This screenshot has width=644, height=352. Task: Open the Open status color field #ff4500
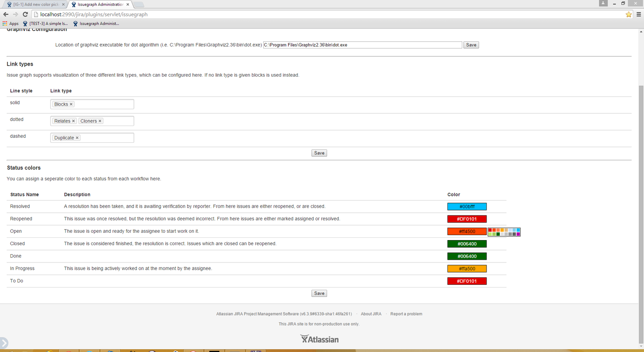coord(467,232)
